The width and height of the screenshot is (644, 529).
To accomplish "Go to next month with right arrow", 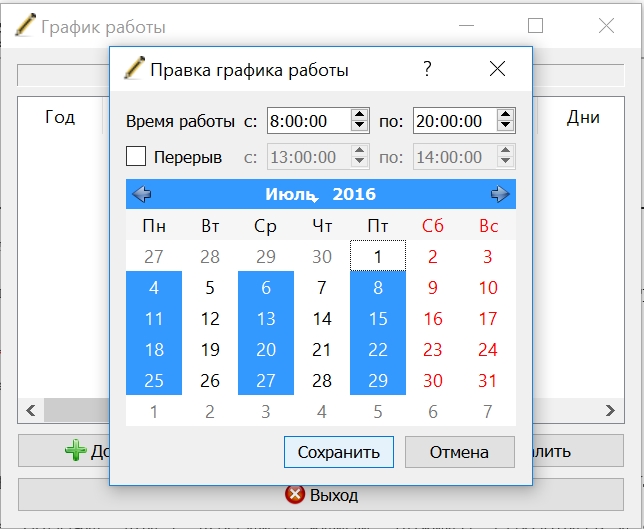I will [500, 194].
